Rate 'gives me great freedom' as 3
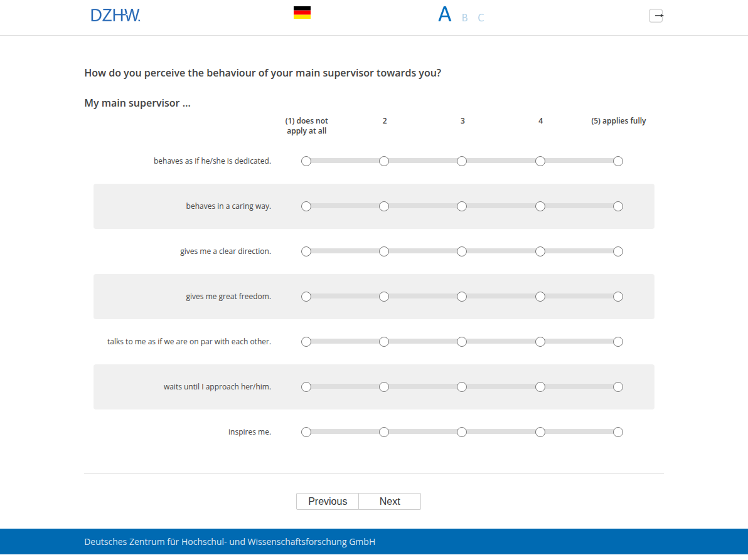Viewport: 748px width, 560px height. 462,297
